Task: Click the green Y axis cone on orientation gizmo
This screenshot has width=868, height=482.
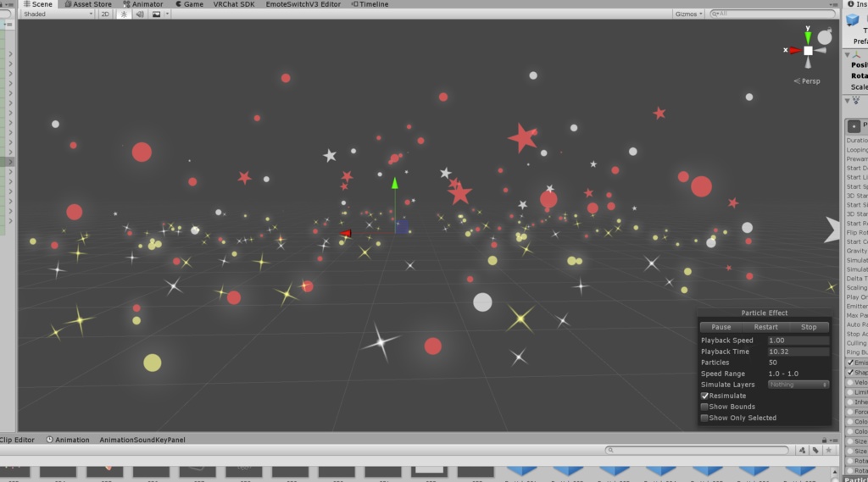Action: pos(808,37)
